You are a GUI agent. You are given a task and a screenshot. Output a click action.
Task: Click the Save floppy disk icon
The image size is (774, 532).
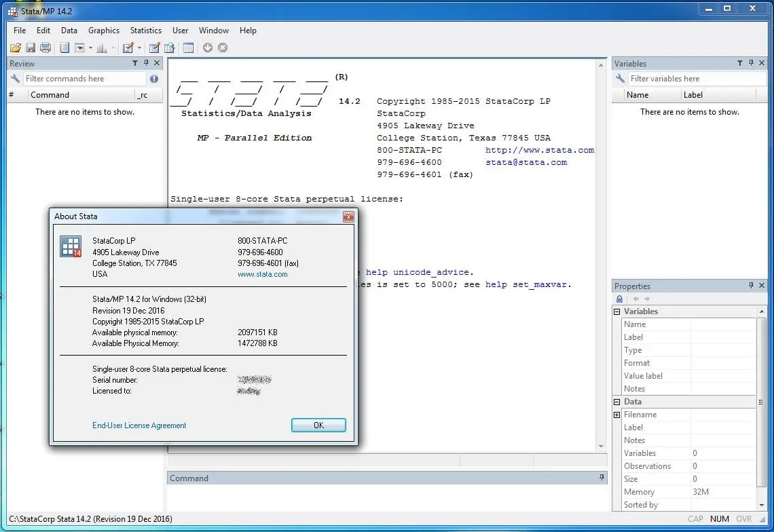coord(31,47)
